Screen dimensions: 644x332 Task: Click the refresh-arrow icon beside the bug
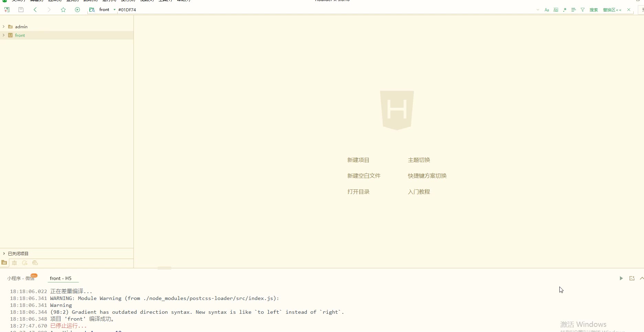point(25,263)
